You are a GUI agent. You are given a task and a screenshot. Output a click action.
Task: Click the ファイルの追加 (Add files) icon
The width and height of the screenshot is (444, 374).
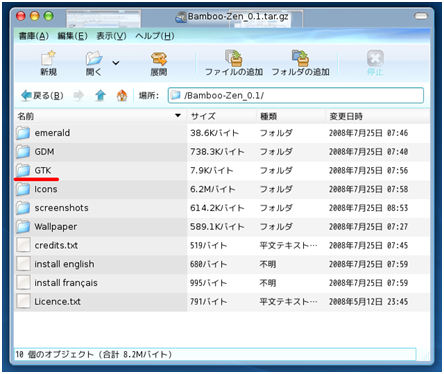point(233,58)
